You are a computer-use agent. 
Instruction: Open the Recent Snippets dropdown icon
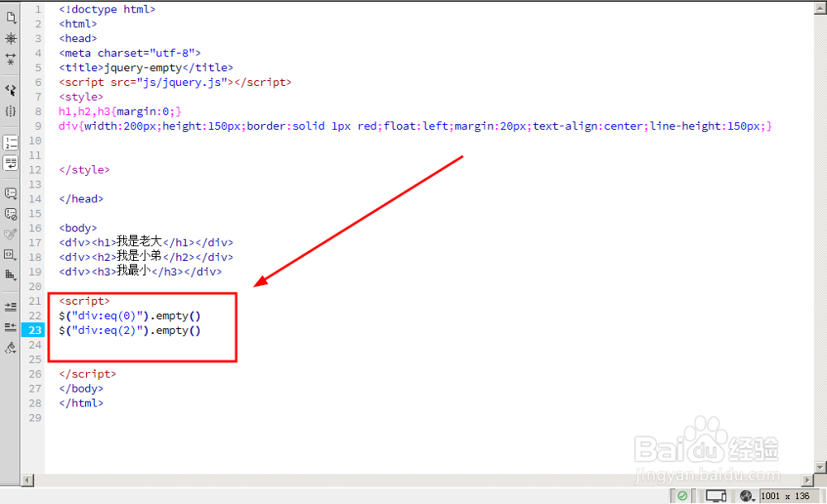pos(11,254)
